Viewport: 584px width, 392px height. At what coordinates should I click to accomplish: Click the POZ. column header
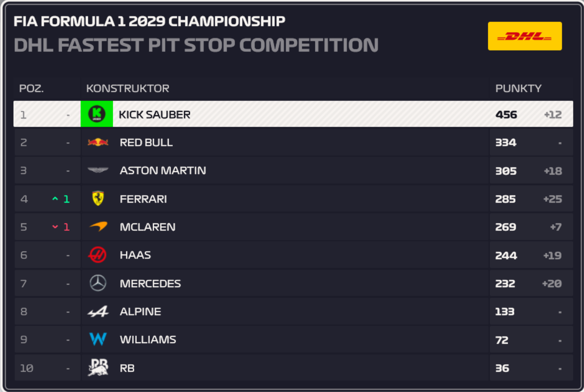pyautogui.click(x=32, y=88)
